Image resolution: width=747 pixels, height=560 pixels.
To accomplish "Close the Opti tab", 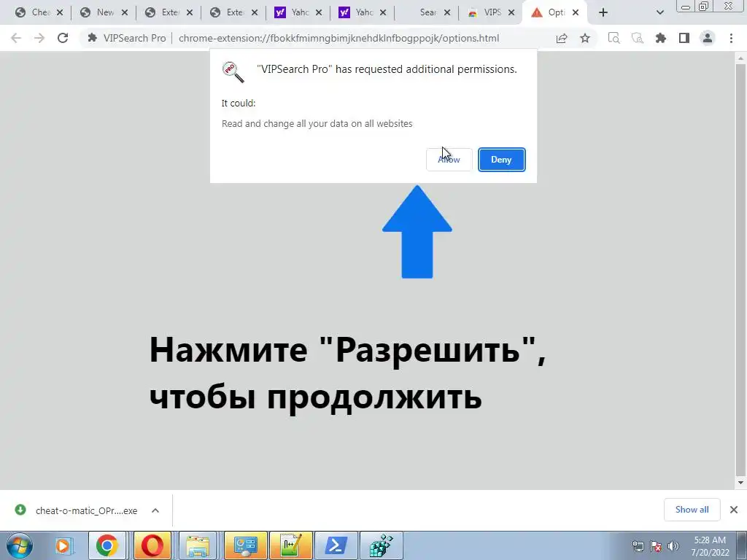I will [x=576, y=13].
